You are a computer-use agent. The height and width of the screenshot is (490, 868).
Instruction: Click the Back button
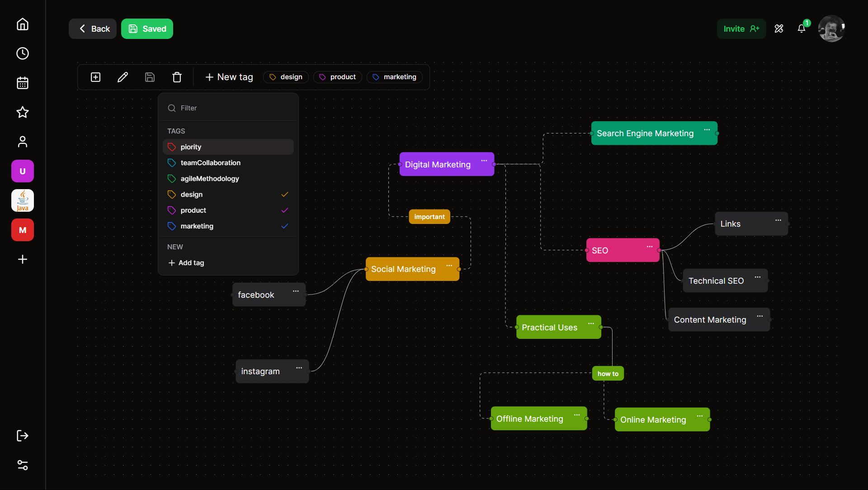93,29
